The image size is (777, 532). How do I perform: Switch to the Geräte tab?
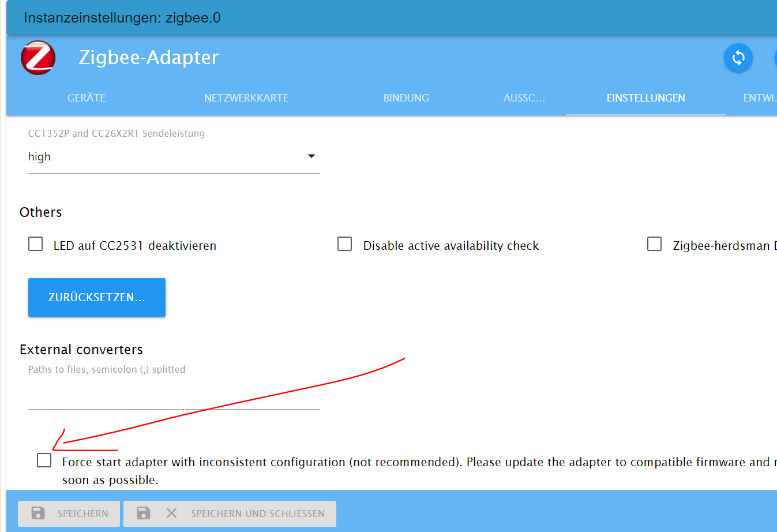[87, 98]
